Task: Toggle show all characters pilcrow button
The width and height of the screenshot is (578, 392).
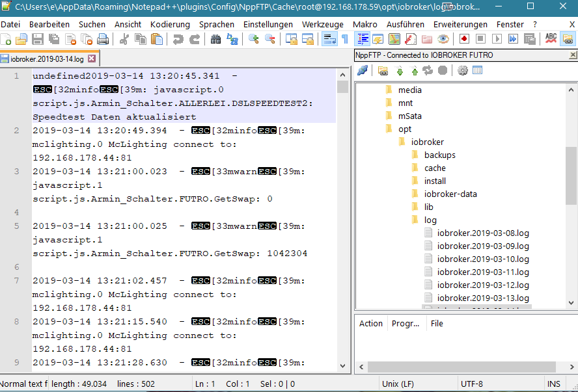Action: click(344, 39)
